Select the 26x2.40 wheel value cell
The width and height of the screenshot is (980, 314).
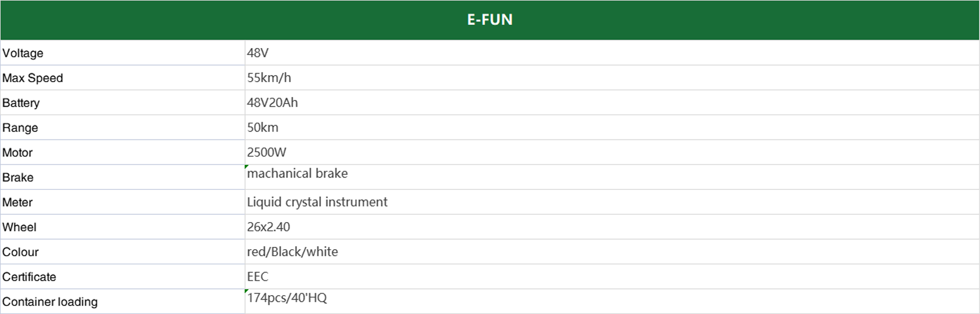pos(612,227)
